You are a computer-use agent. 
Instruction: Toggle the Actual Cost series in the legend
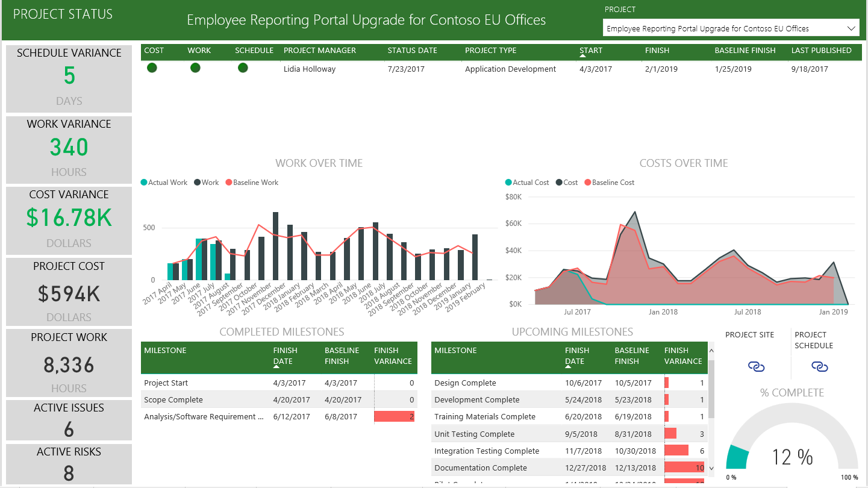click(510, 182)
